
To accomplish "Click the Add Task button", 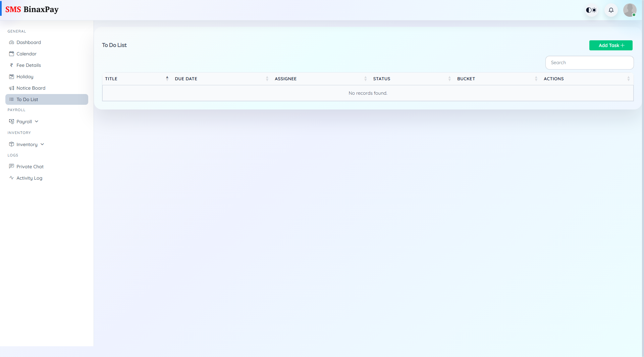I will (610, 45).
